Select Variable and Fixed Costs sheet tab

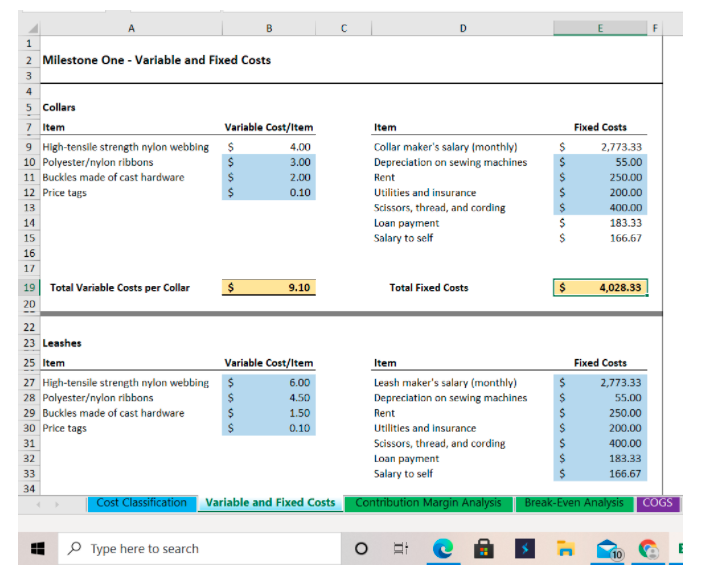270,503
